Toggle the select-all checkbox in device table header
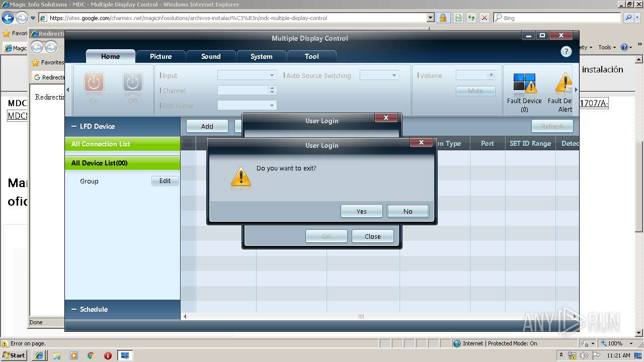 [188, 144]
